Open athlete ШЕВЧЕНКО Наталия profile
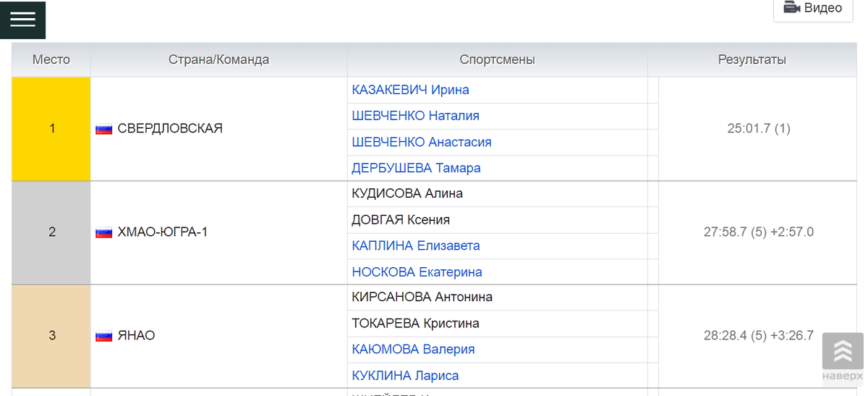868x396 pixels. [x=415, y=116]
